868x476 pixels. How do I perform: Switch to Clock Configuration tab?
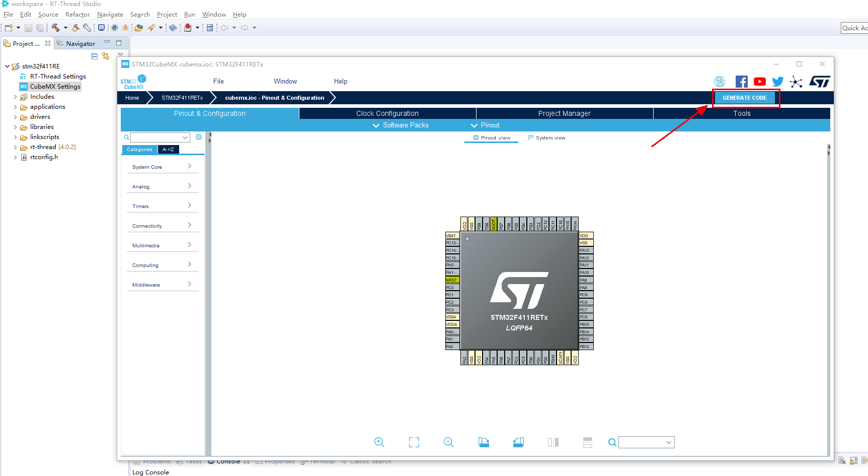pyautogui.click(x=387, y=113)
